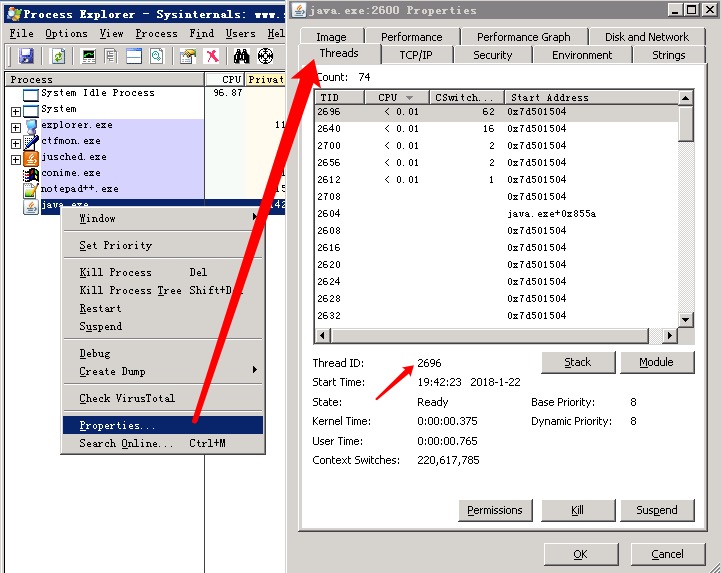721x573 pixels.
Task: Click OK in the Properties dialog
Action: [x=581, y=555]
